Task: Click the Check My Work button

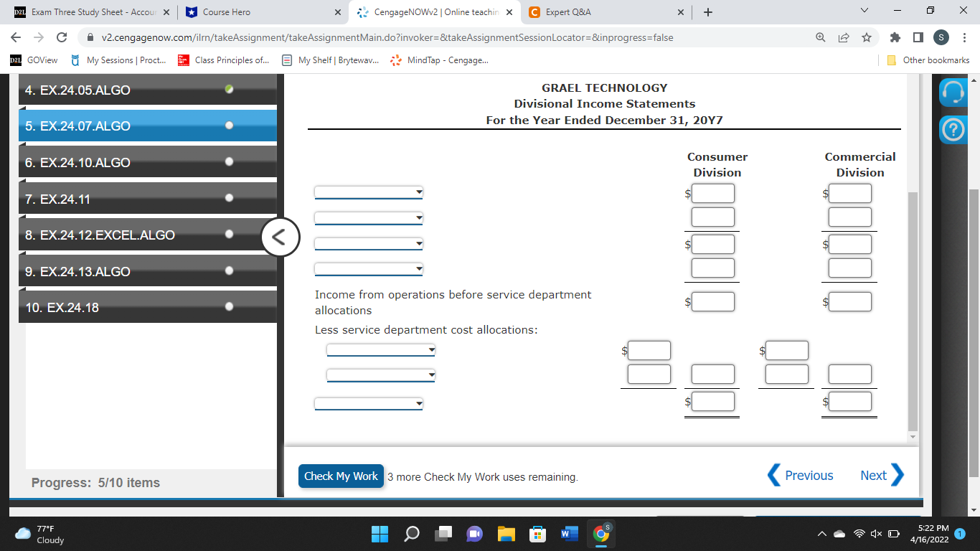Action: (x=341, y=476)
